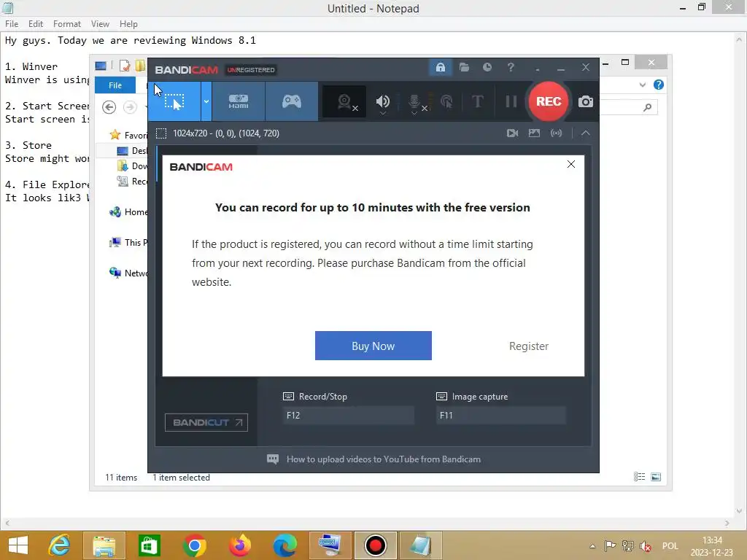Screen dimensions: 747x560
Task: Open Bandicam help question mark
Action: [x=511, y=67]
